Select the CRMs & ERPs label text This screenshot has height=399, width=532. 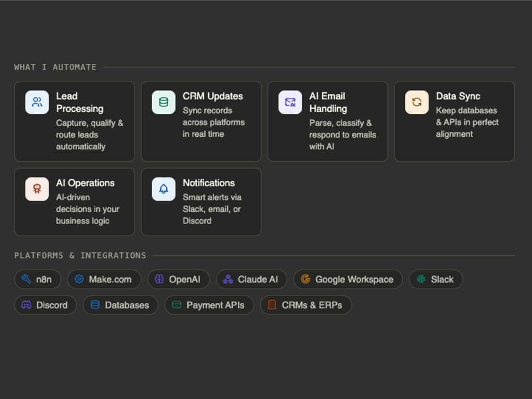(x=312, y=305)
